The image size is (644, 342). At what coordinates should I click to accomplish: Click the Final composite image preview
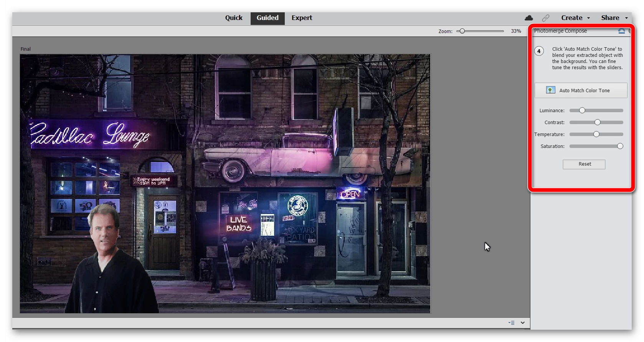point(225,184)
